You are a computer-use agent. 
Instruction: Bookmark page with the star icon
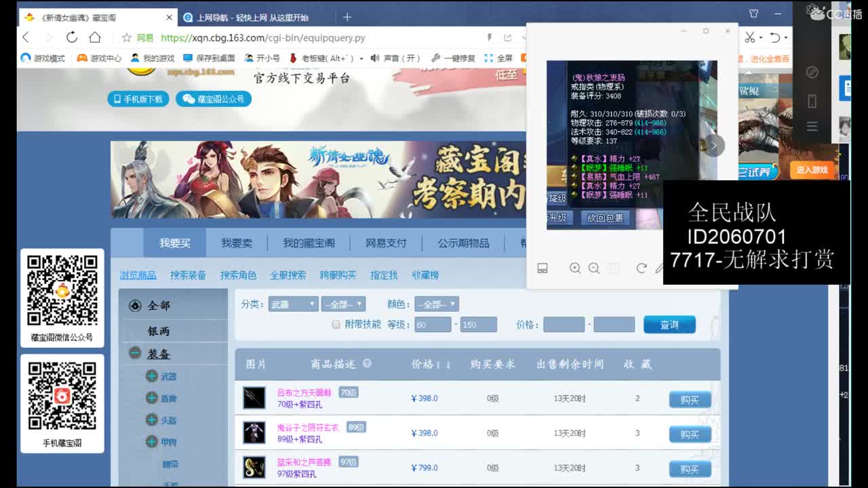[126, 38]
